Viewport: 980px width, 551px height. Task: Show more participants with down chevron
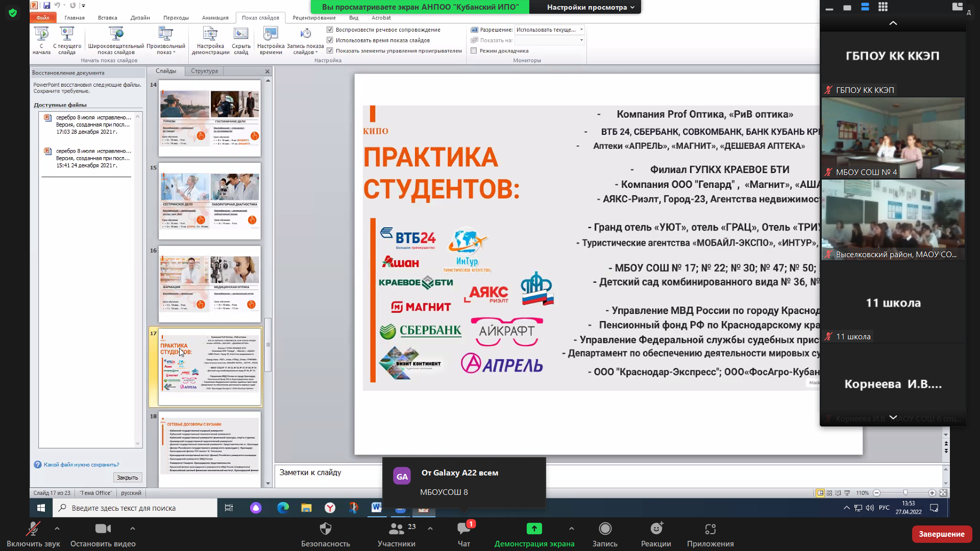coord(893,417)
